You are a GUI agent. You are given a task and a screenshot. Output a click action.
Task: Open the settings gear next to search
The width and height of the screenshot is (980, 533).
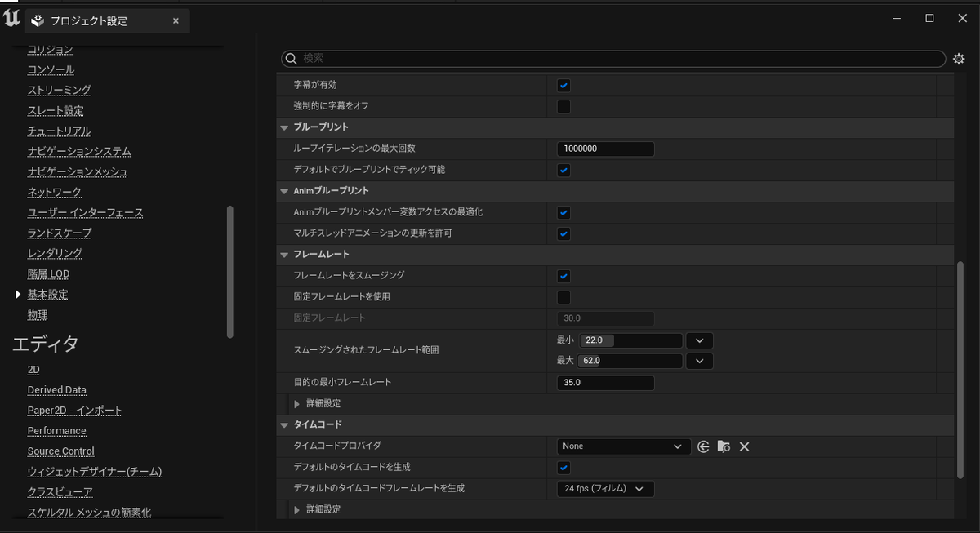960,59
